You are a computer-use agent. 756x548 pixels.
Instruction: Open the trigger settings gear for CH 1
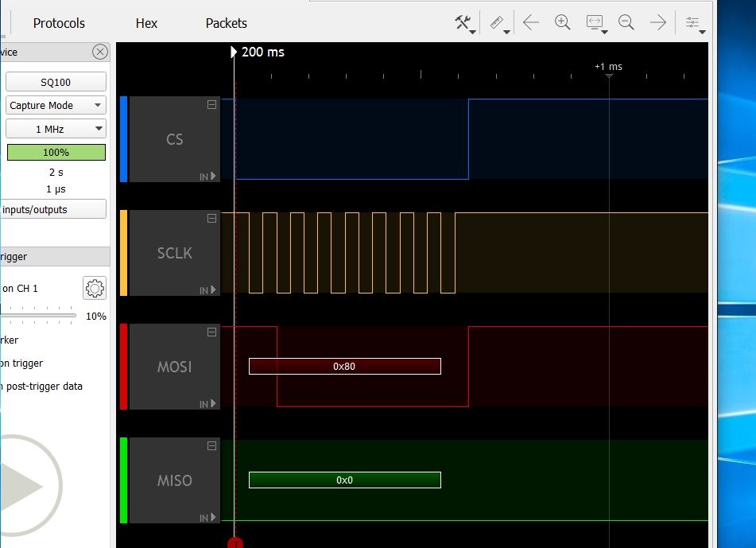pyautogui.click(x=94, y=288)
